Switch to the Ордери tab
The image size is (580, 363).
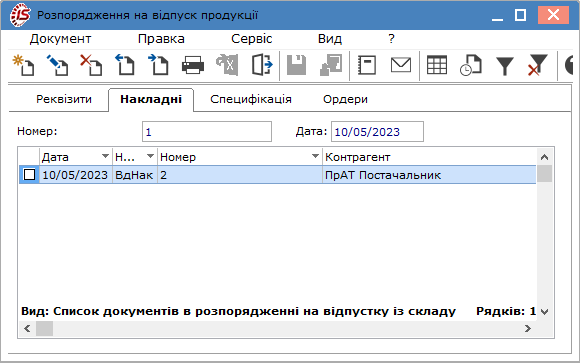(345, 99)
